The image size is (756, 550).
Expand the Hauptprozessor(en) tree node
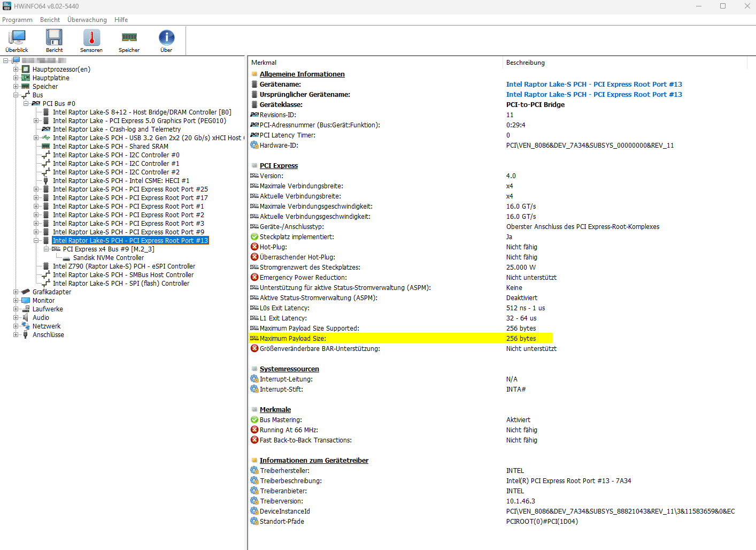click(16, 70)
